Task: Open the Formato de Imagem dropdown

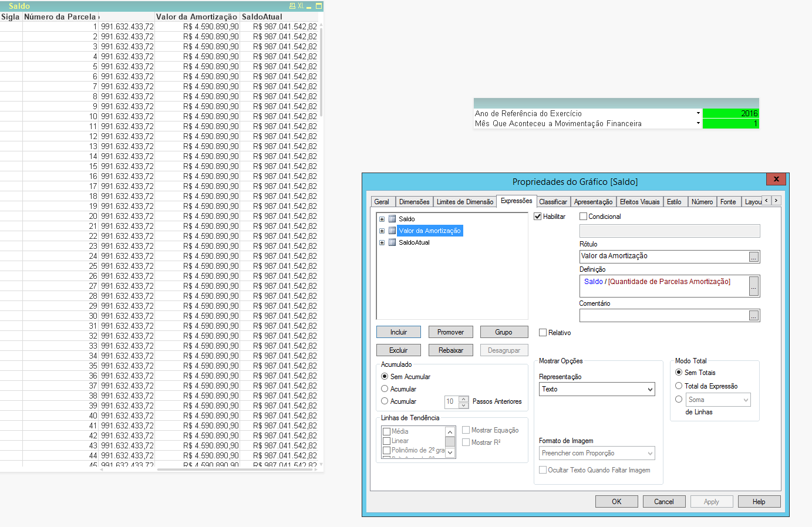Action: pyautogui.click(x=597, y=453)
